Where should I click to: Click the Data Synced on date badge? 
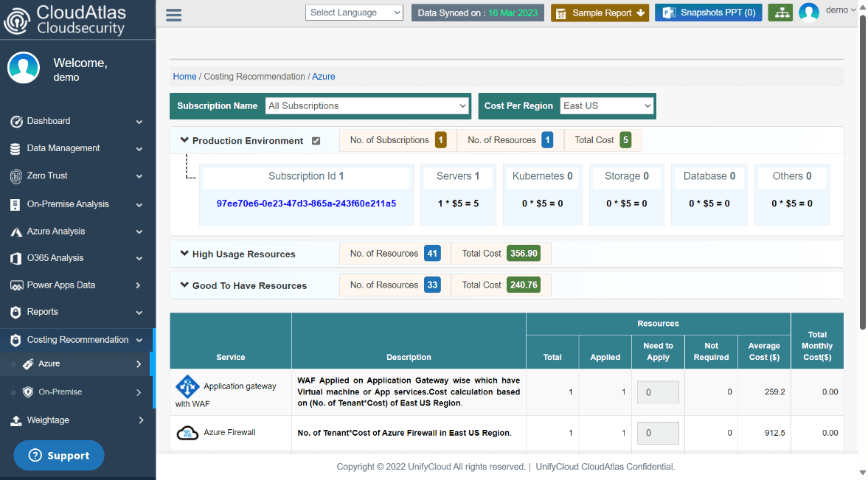(x=478, y=13)
